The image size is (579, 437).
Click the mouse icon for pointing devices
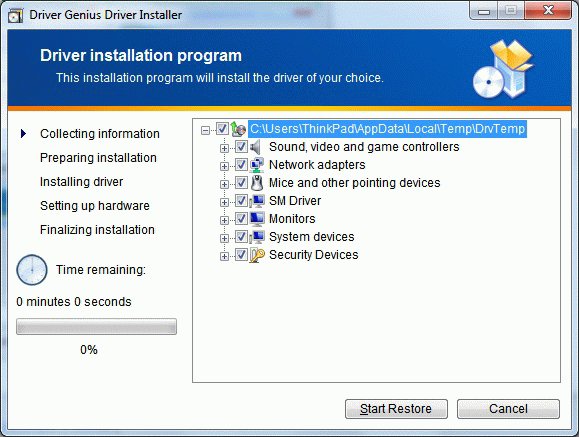point(257,183)
